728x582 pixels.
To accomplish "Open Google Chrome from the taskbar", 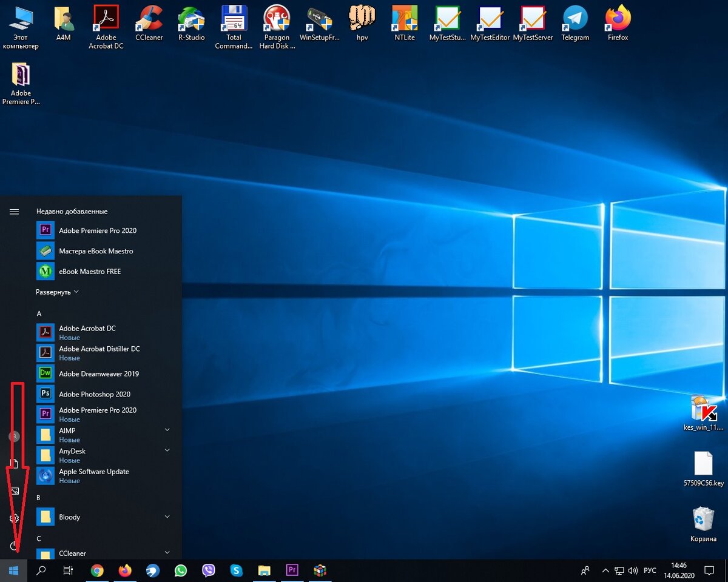I will 97,570.
